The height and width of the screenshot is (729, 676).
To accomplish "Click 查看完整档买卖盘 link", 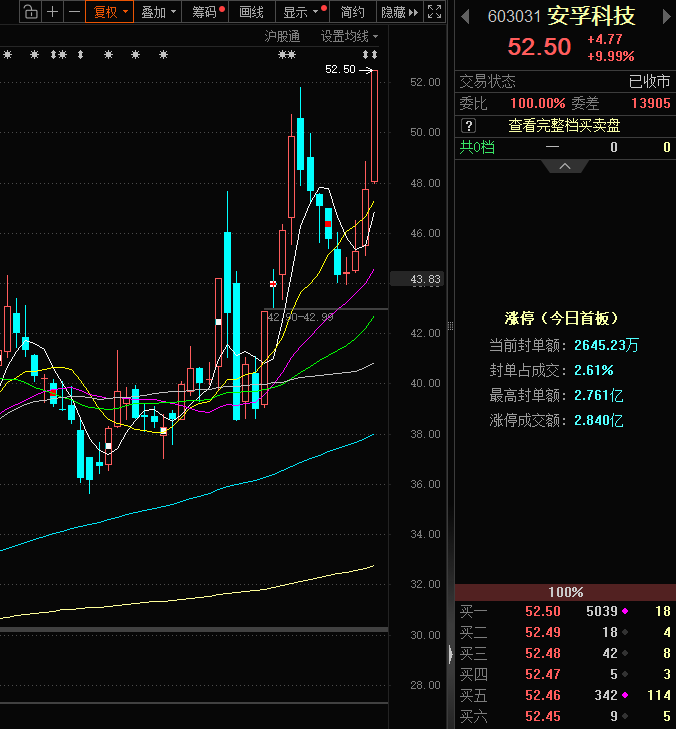I will click(564, 125).
